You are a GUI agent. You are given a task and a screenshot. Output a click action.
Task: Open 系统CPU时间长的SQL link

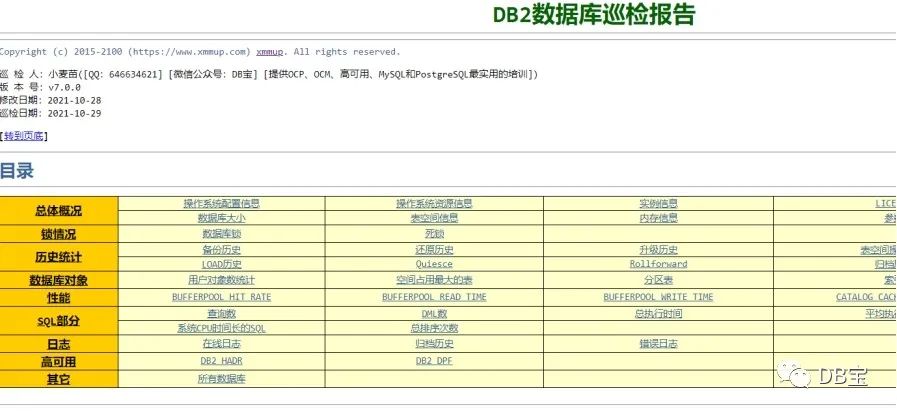click(x=221, y=329)
